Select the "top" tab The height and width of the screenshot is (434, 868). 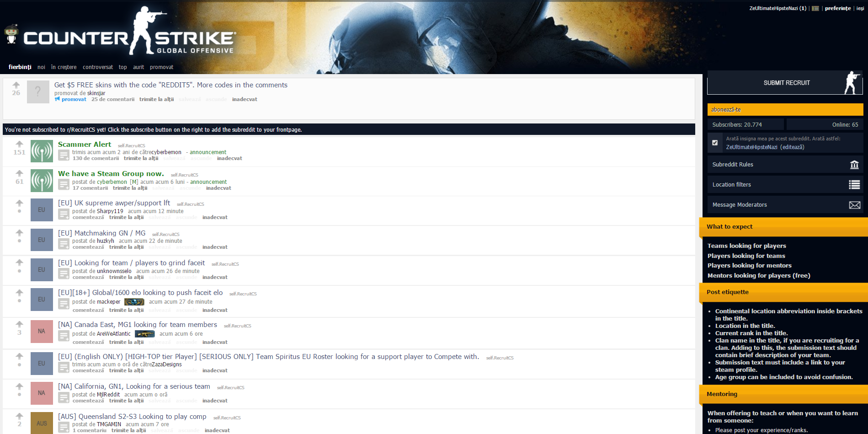(123, 67)
